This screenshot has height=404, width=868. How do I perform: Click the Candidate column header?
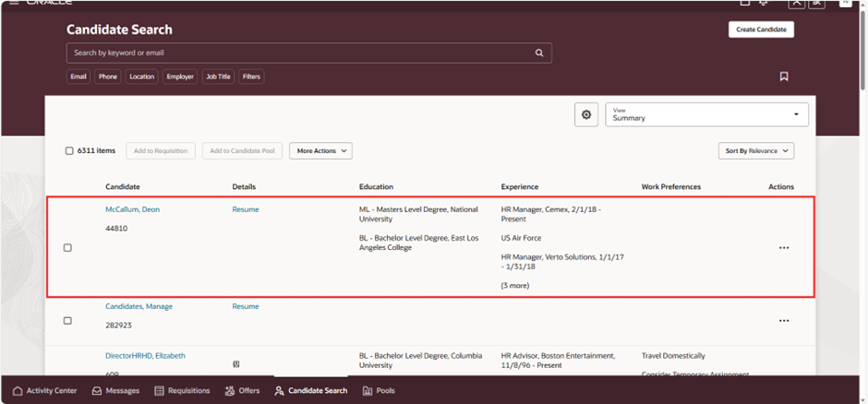point(122,187)
